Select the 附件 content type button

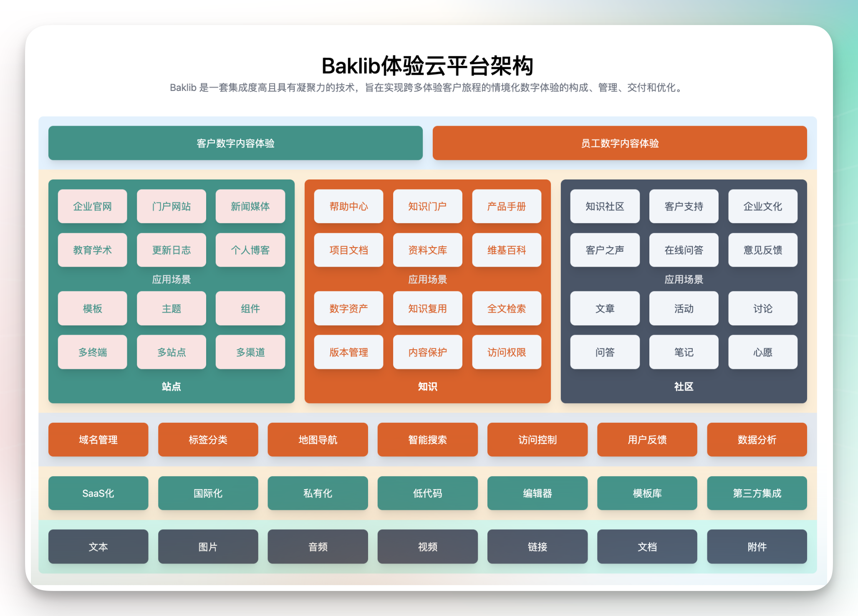pyautogui.click(x=757, y=547)
